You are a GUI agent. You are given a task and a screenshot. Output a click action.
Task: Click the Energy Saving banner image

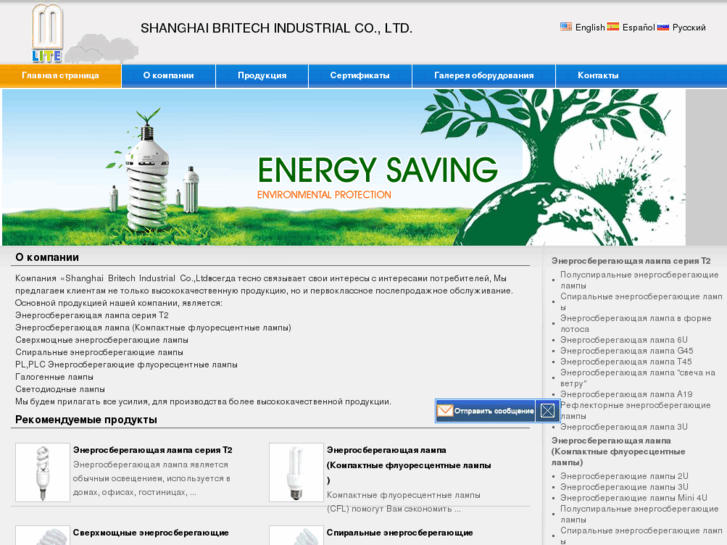coord(344,167)
